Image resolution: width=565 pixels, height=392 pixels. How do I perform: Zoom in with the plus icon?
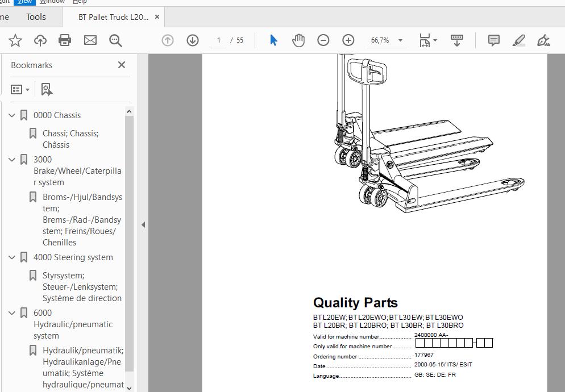[348, 40]
